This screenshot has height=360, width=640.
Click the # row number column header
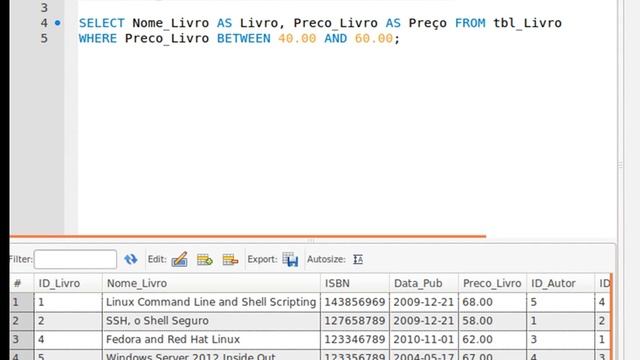coord(22,283)
